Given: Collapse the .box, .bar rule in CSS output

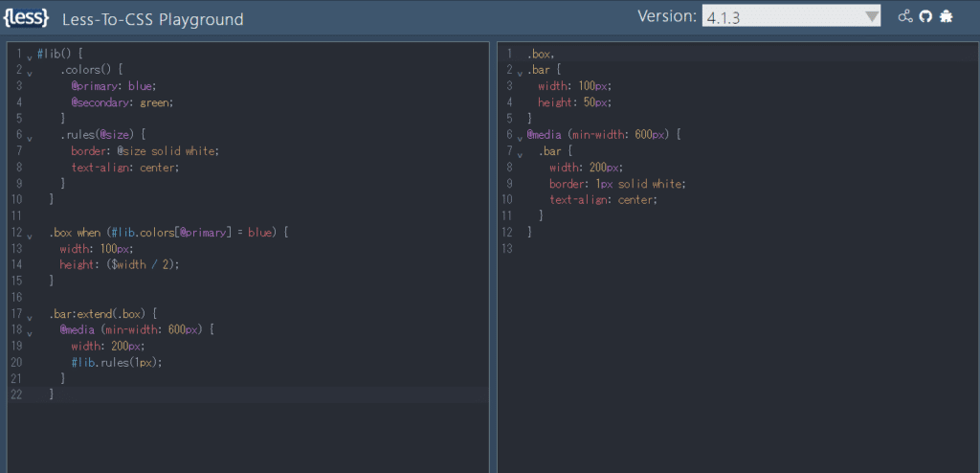Looking at the screenshot, I should (520, 72).
